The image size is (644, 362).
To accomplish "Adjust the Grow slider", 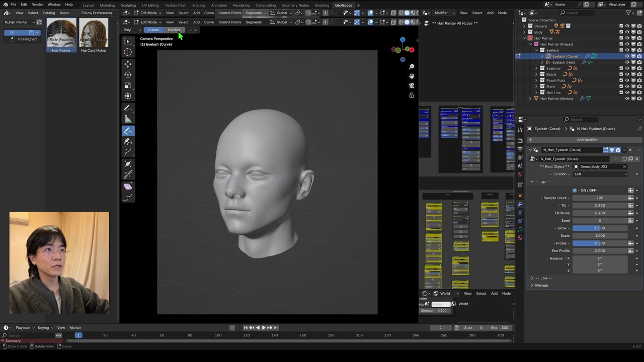I will (x=600, y=228).
